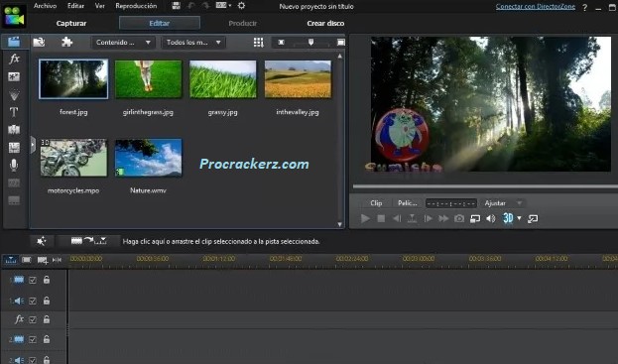Image resolution: width=618 pixels, height=364 pixels.
Task: Stop the preview playback
Action: click(381, 218)
